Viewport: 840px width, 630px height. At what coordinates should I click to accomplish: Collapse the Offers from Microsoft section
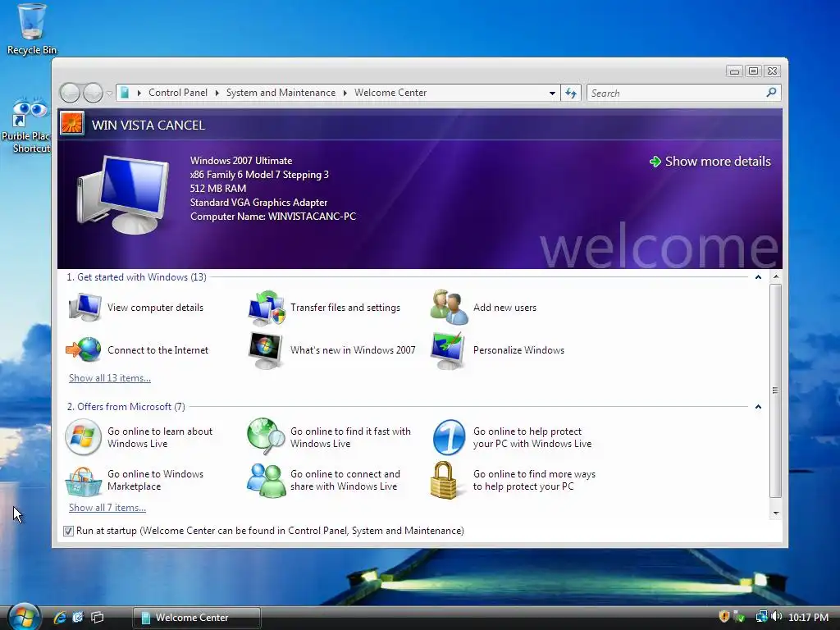758,407
